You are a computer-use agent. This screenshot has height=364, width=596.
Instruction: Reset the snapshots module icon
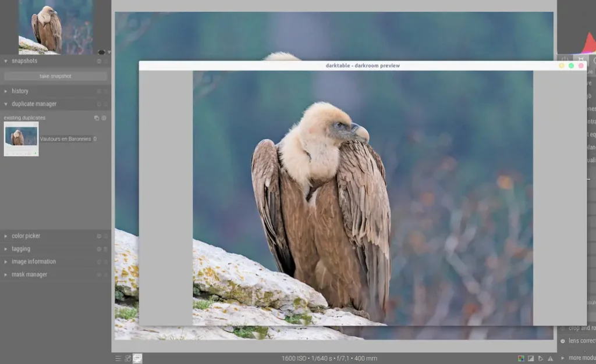99,61
